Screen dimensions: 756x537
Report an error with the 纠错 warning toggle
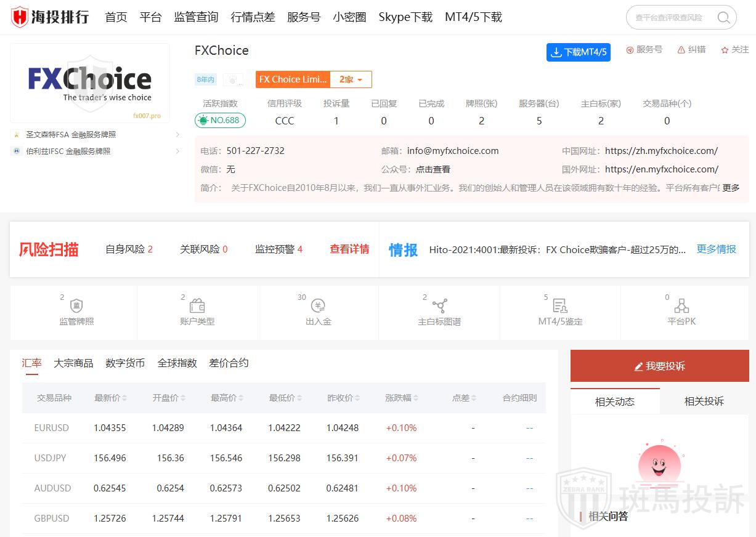[x=691, y=50]
